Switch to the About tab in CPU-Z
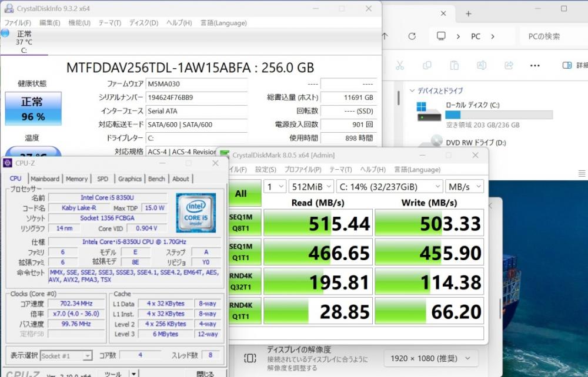 click(x=181, y=179)
